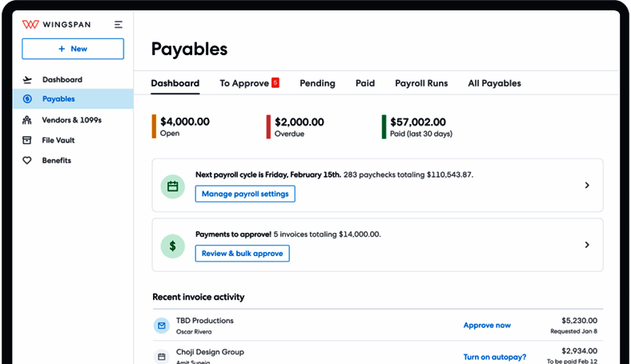Click the Payables dollar icon in sidebar
This screenshot has height=364, width=631.
(x=27, y=99)
